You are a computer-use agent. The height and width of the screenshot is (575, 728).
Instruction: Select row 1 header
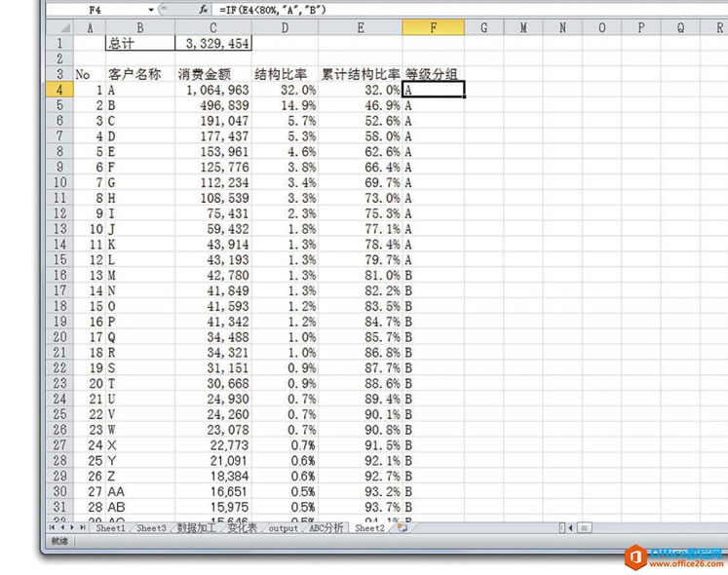point(59,43)
